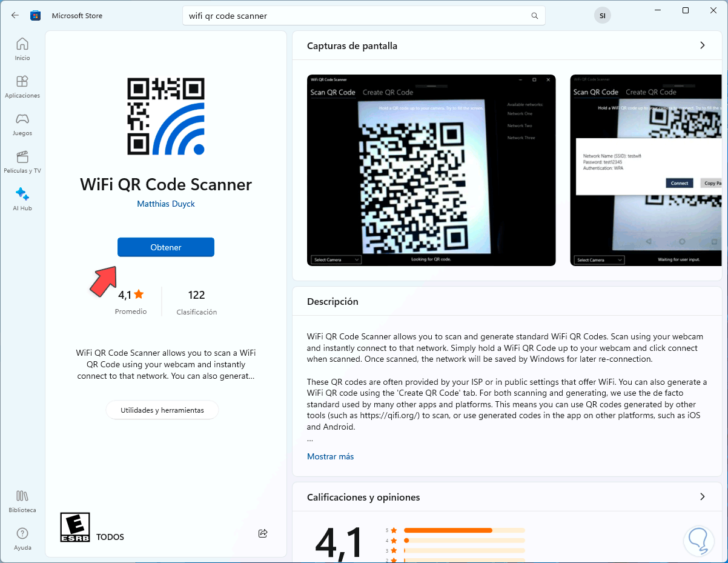Open Películas y TV in the sidebar
The width and height of the screenshot is (728, 563).
click(x=22, y=162)
